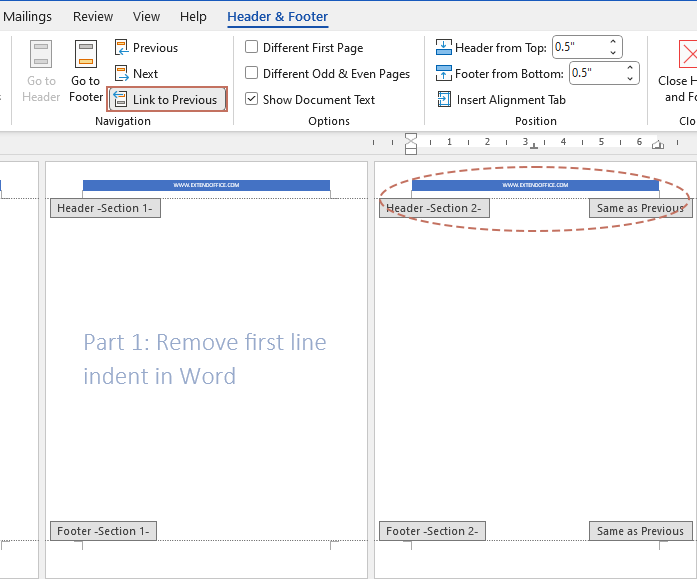Screen dimensions: 697x579
Task: Click the Help tab
Action: (x=193, y=16)
